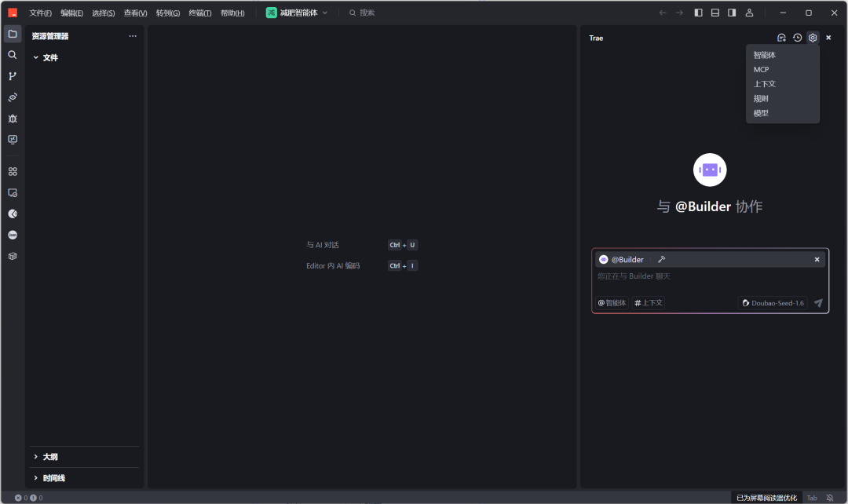Click the round JSON activity bar icon
This screenshot has height=504, width=848.
(13, 235)
